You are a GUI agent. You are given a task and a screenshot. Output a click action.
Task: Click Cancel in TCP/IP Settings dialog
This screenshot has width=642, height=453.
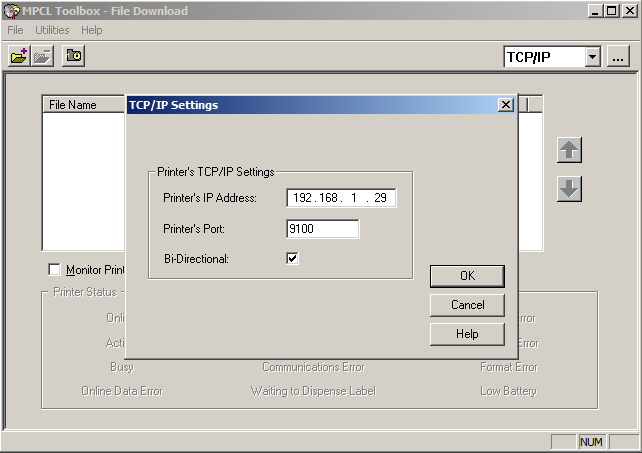click(x=467, y=305)
